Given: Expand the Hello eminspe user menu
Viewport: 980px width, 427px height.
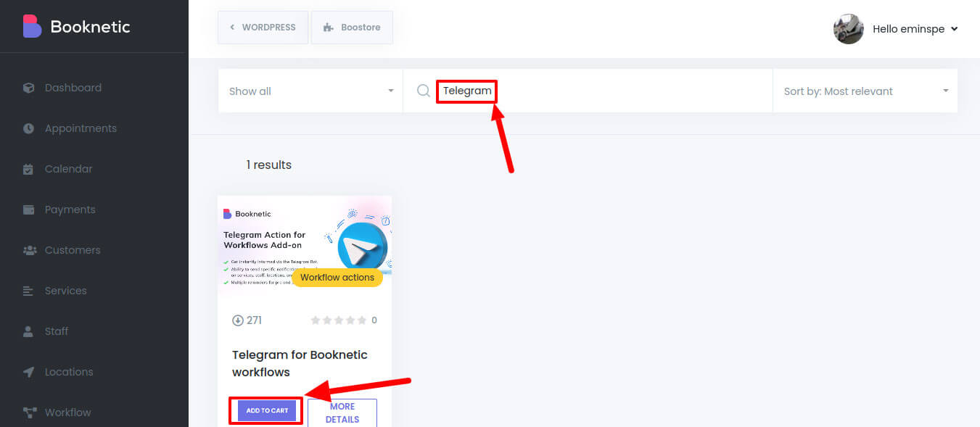Looking at the screenshot, I should point(915,29).
